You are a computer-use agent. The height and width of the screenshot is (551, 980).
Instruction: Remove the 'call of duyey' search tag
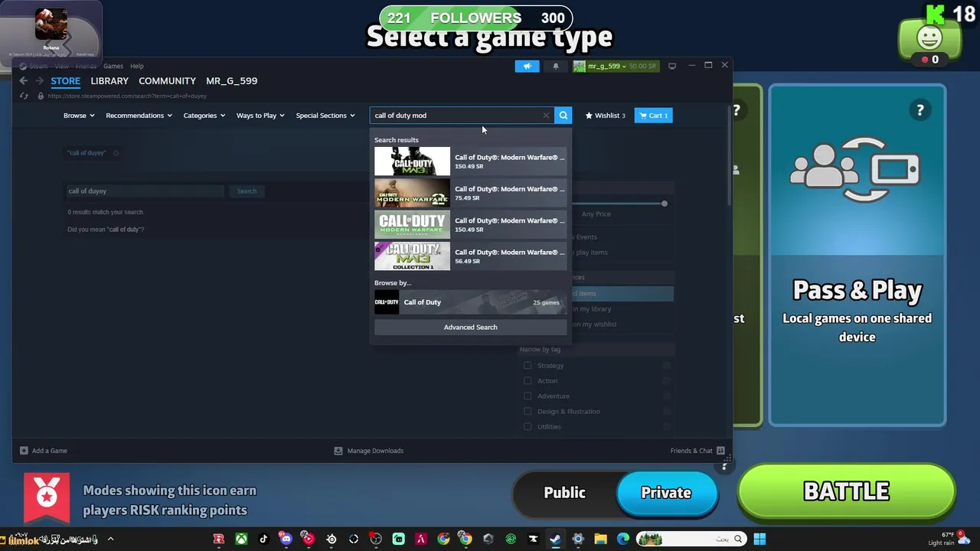[x=116, y=153]
